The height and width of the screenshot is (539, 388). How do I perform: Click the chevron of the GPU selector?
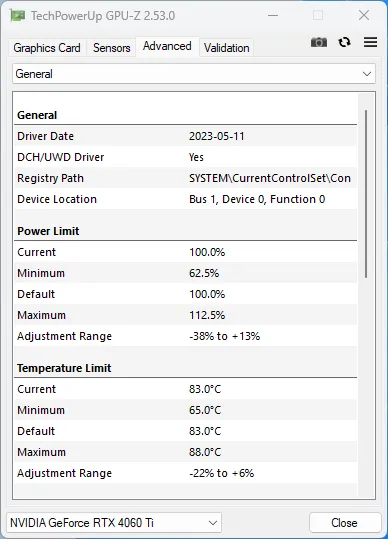[213, 523]
